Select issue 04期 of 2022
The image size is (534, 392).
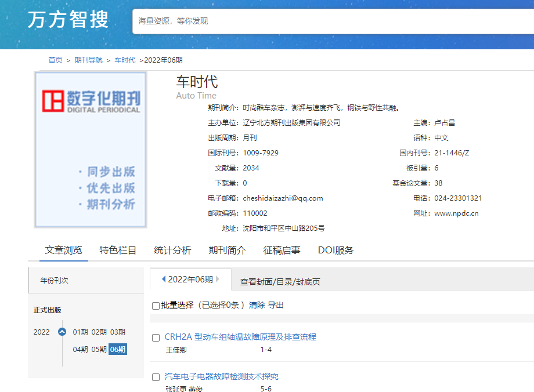(x=80, y=349)
